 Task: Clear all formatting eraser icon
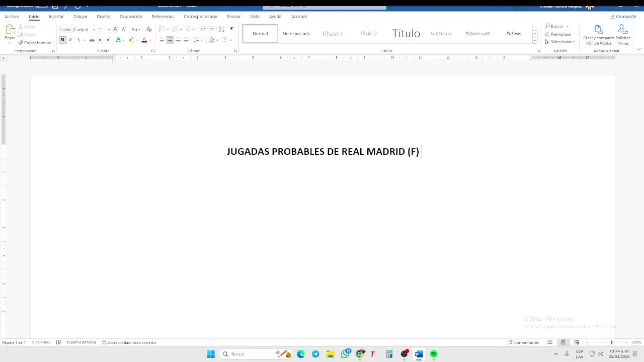(149, 29)
